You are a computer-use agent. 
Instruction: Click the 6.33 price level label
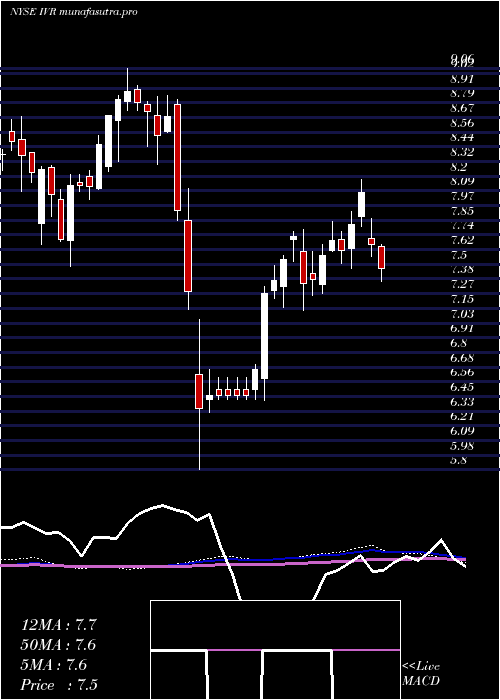click(x=462, y=401)
